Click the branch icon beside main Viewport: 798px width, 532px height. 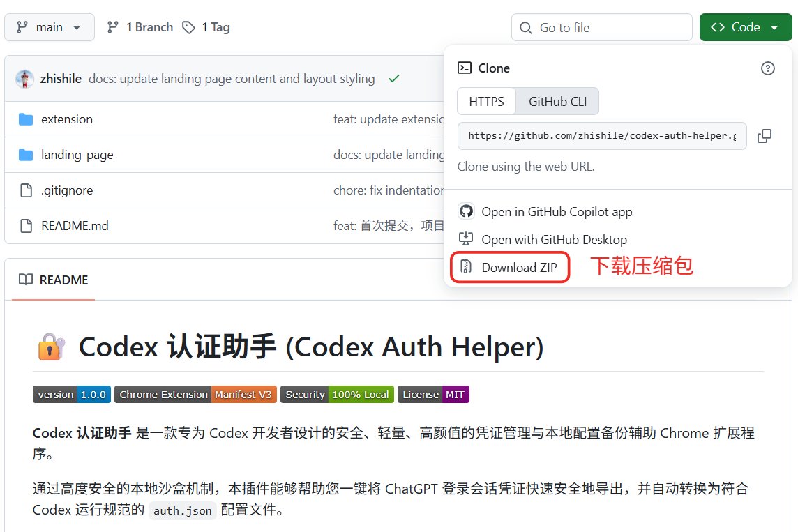pos(22,27)
